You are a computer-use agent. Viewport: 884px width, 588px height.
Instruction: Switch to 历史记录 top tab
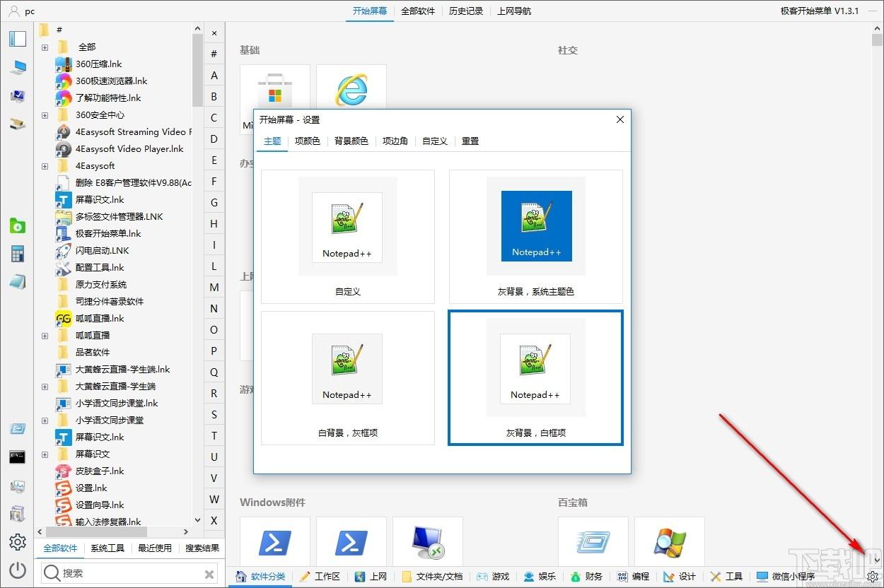pyautogui.click(x=466, y=11)
